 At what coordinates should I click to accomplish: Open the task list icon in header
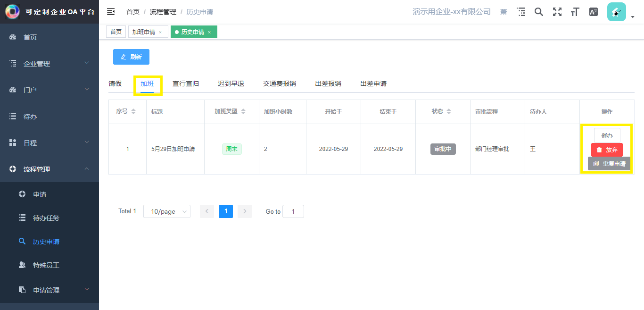[x=521, y=12]
